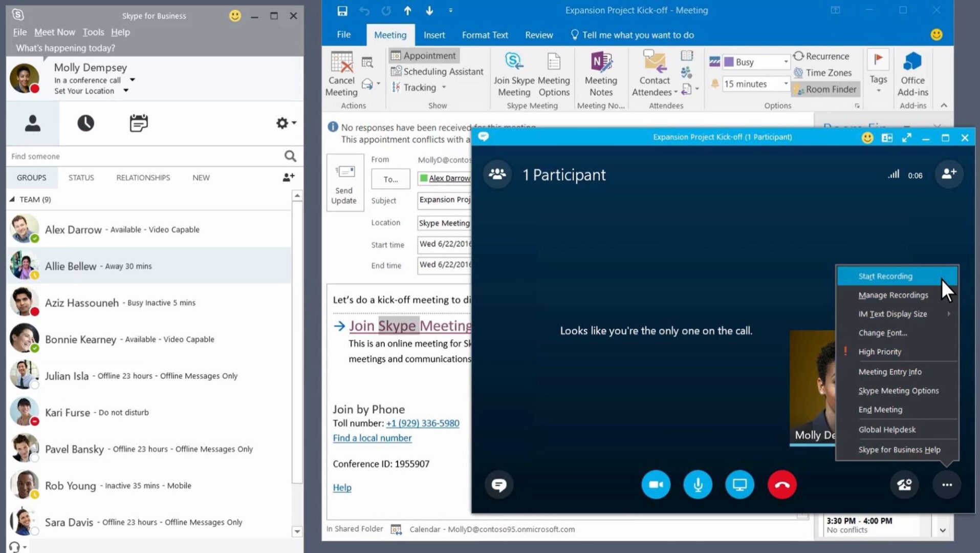This screenshot has width=980, height=553.
Task: Open the meetings calendar icon in Skype
Action: 138,123
